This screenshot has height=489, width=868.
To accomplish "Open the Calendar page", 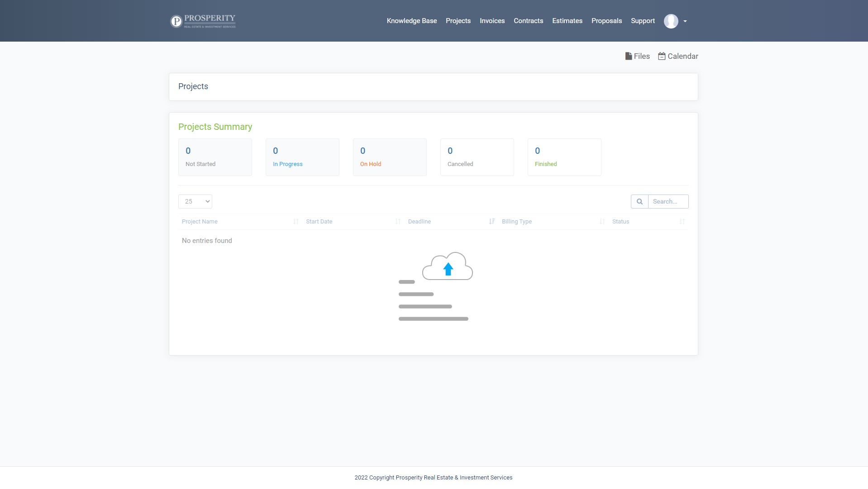I will click(678, 56).
